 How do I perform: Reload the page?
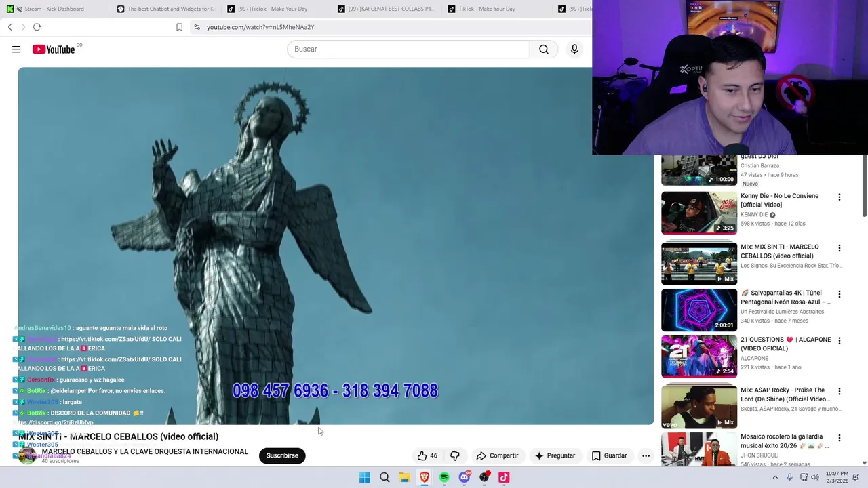37,27
